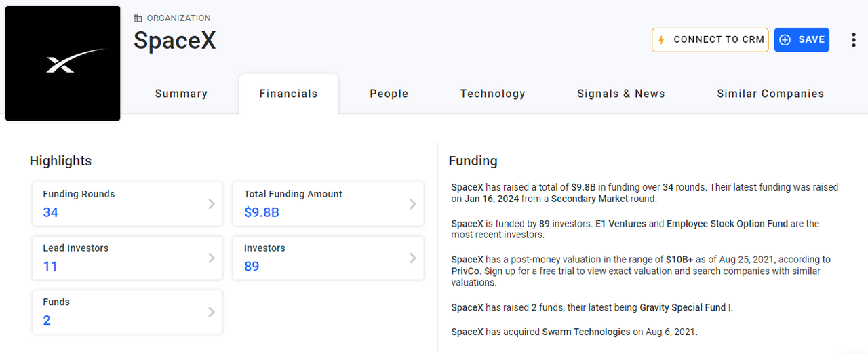The image size is (868, 354).
Task: Expand the Funds card chevron
Action: click(212, 312)
